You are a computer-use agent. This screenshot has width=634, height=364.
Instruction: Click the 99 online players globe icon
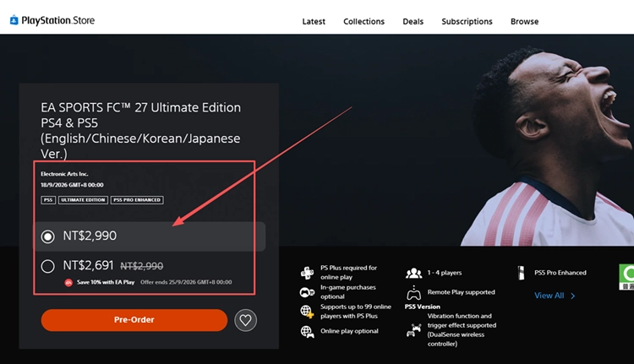307,312
